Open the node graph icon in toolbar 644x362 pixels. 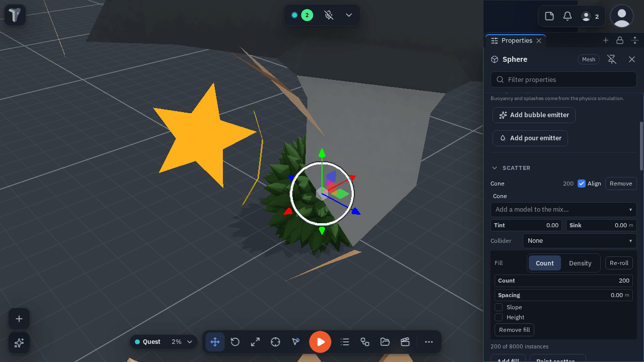coord(365,342)
